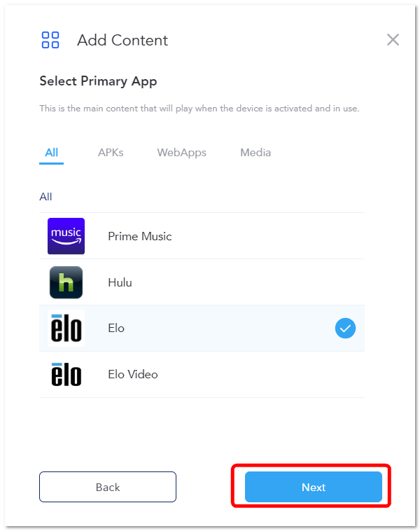Uncheck the blue checkmark beside Elo

345,328
